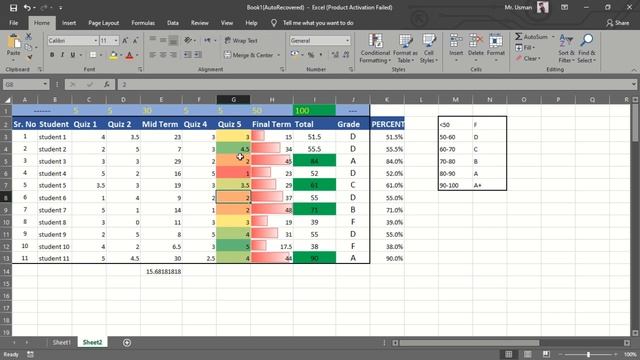Click Merge & Center
640x360 pixels.
click(249, 55)
